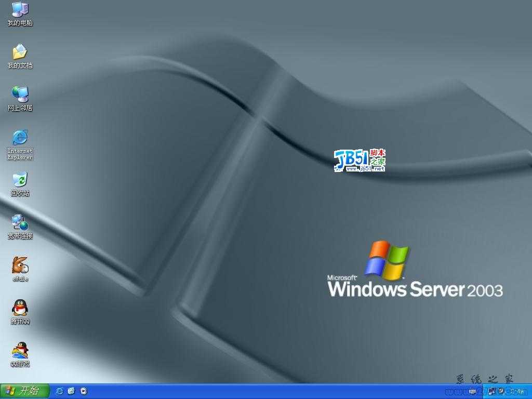
Task: Open the 开始 Start menu
Action: [x=25, y=391]
